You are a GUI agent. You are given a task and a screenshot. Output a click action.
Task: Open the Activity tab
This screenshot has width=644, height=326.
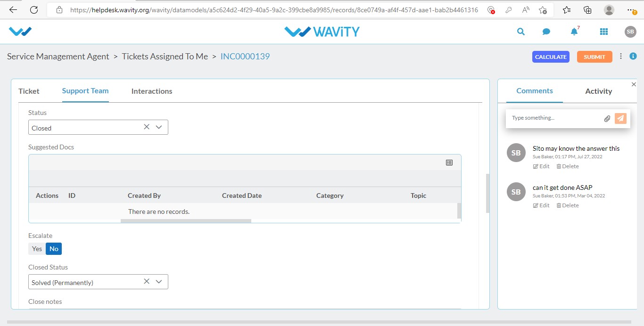click(x=599, y=91)
